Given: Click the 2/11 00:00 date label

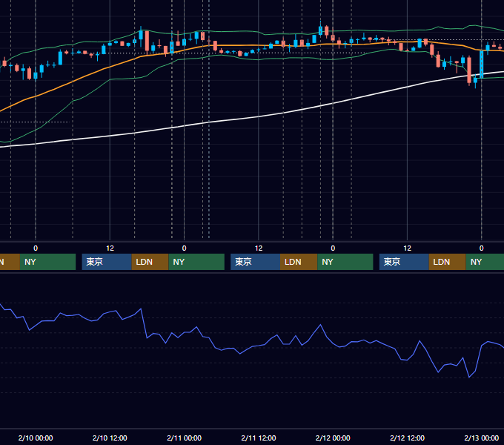Looking at the screenshot, I should pos(184,438).
